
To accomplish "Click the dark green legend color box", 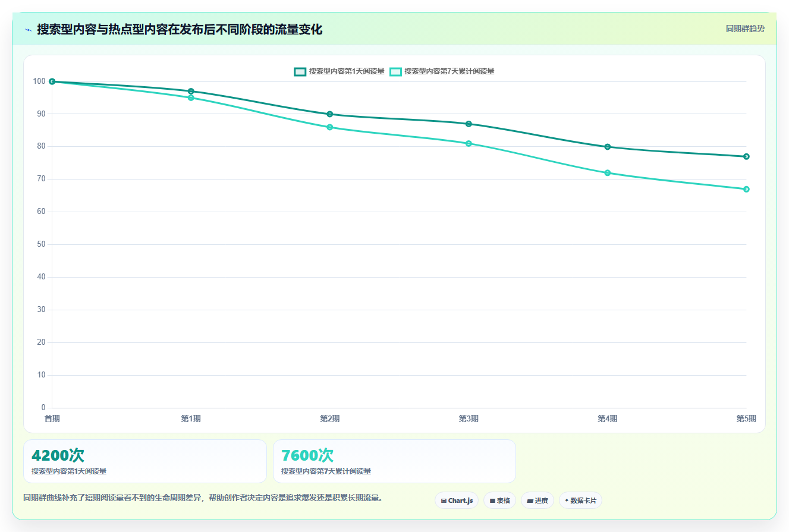I will 300,71.
